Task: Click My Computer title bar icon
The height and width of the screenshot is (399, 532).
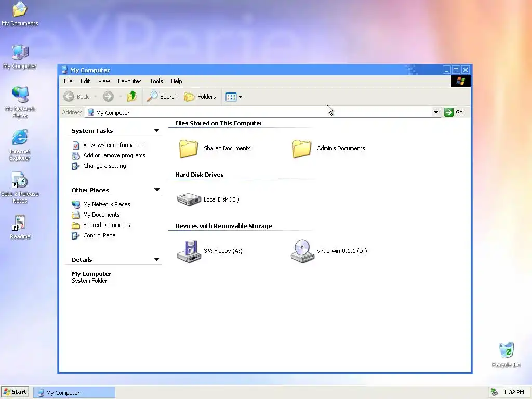Action: [x=64, y=70]
